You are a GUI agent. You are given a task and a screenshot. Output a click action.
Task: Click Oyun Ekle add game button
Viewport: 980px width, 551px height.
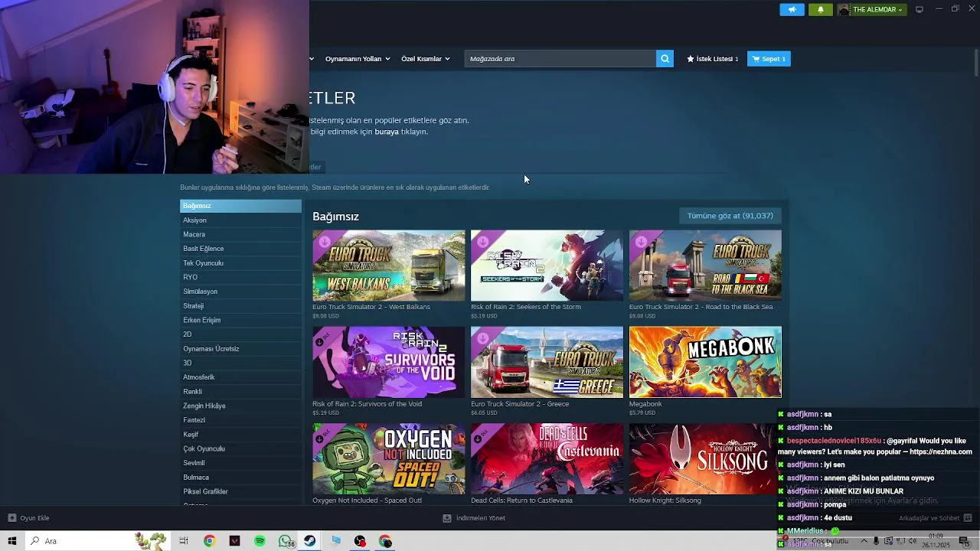point(28,518)
